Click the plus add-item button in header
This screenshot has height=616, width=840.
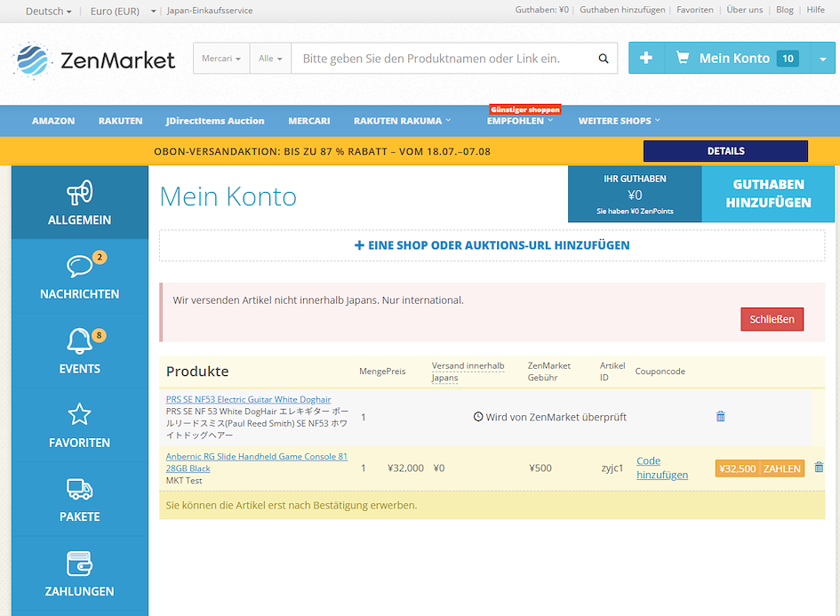click(646, 58)
